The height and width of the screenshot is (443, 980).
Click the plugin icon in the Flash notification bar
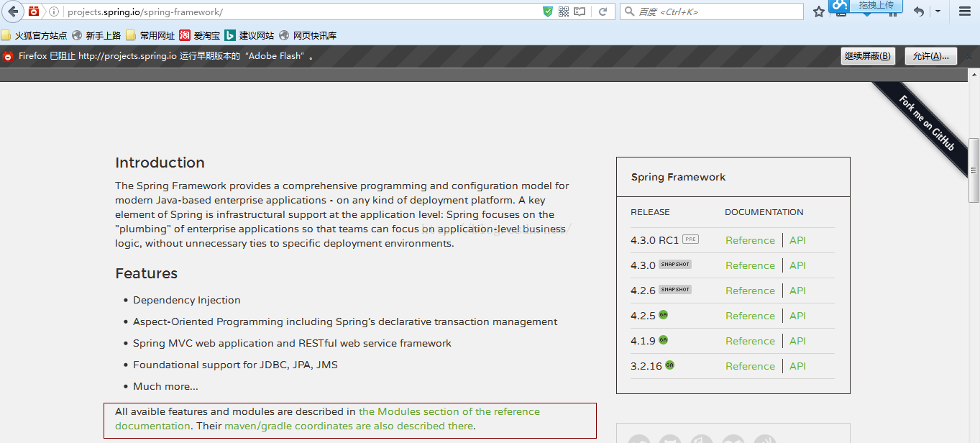(x=8, y=56)
